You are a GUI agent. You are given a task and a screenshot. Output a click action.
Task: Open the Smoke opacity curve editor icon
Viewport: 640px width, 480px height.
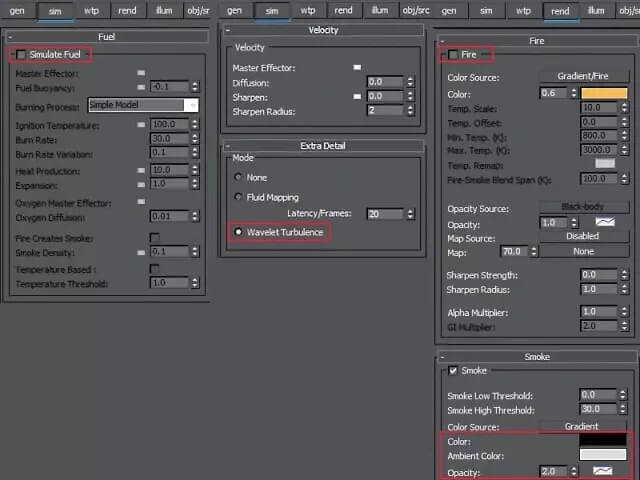(604, 470)
